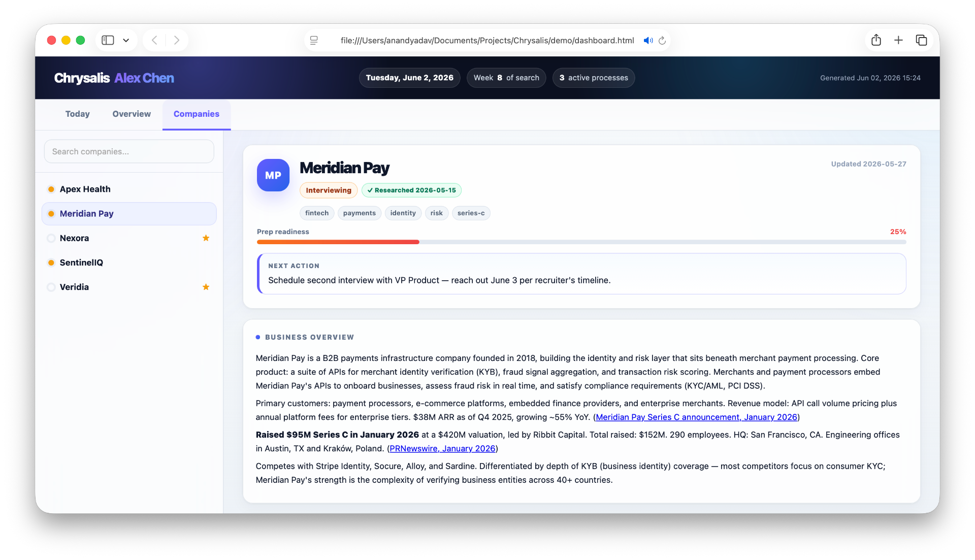Click the Generated Jun 02, 2026 15:24 text
The image size is (975, 560).
tap(870, 78)
